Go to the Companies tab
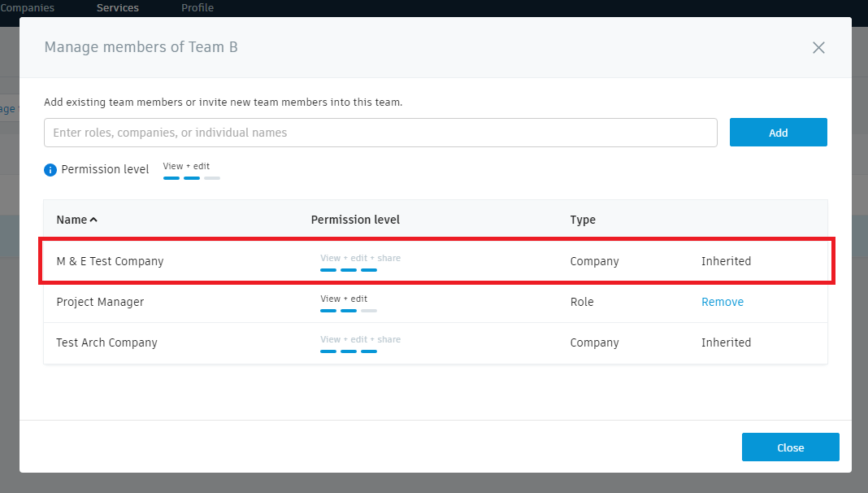 click(x=28, y=8)
